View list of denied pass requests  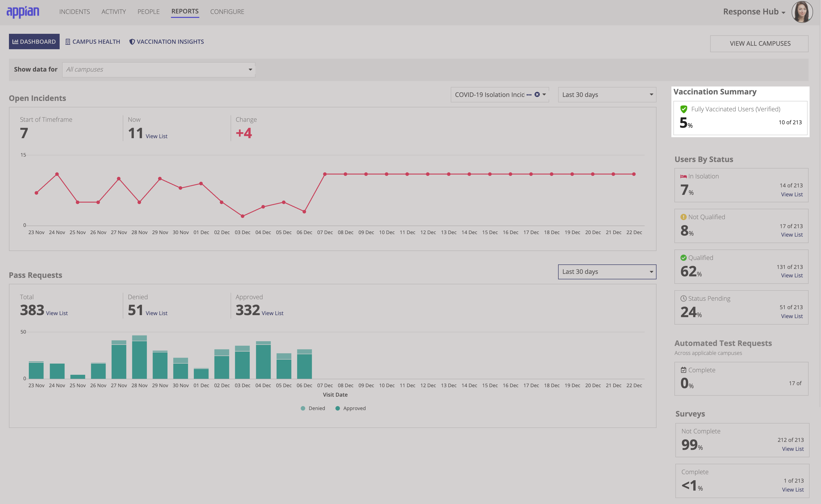pyautogui.click(x=157, y=313)
